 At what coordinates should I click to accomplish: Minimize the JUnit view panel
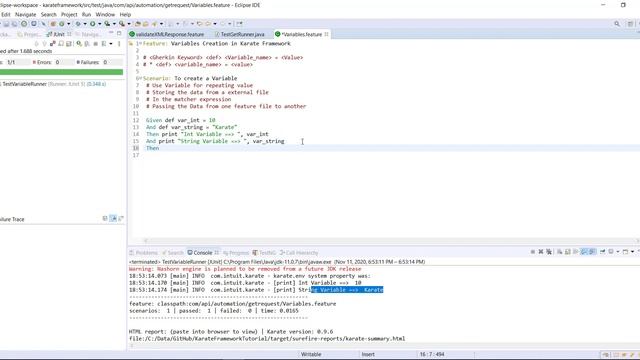(111, 33)
